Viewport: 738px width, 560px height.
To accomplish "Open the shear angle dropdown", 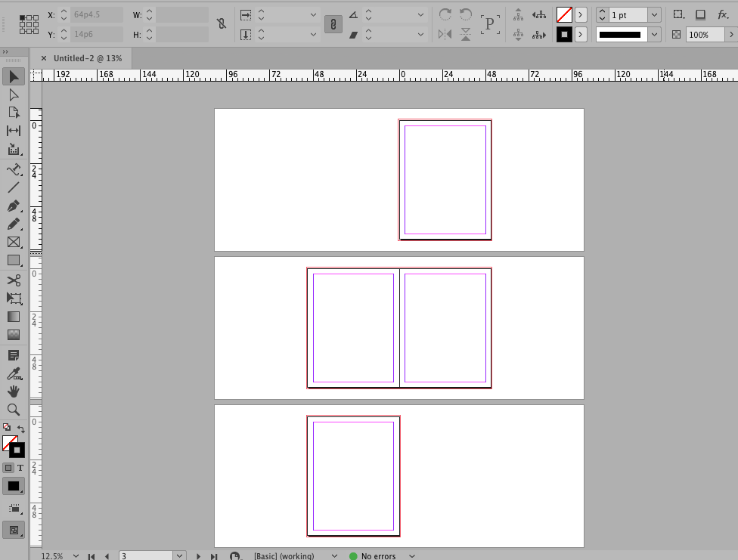I will [420, 34].
